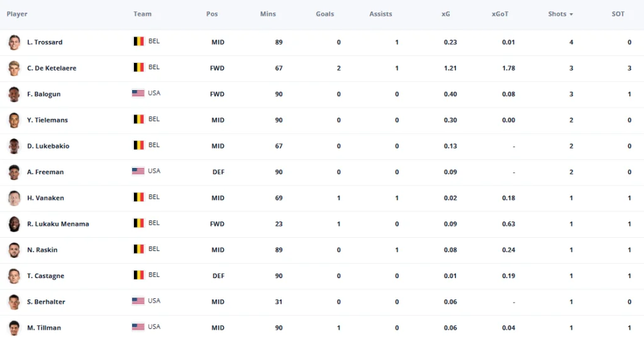The height and width of the screenshot is (341, 644).
Task: Click F. Balogun's player avatar
Action: tap(14, 94)
